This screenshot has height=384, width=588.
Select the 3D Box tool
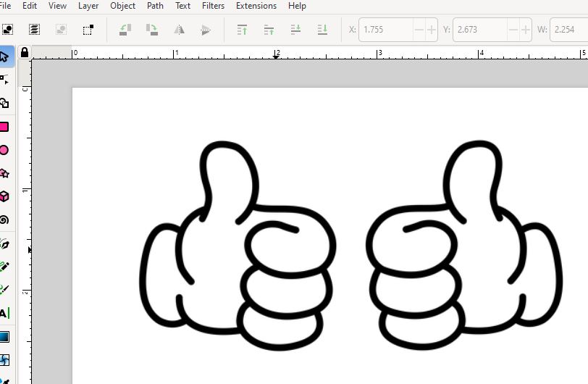[4, 196]
